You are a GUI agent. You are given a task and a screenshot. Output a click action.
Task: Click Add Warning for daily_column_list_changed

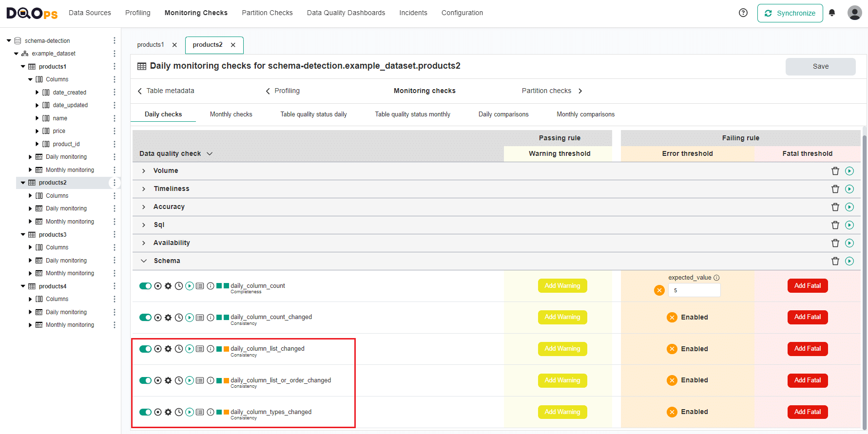pos(562,349)
